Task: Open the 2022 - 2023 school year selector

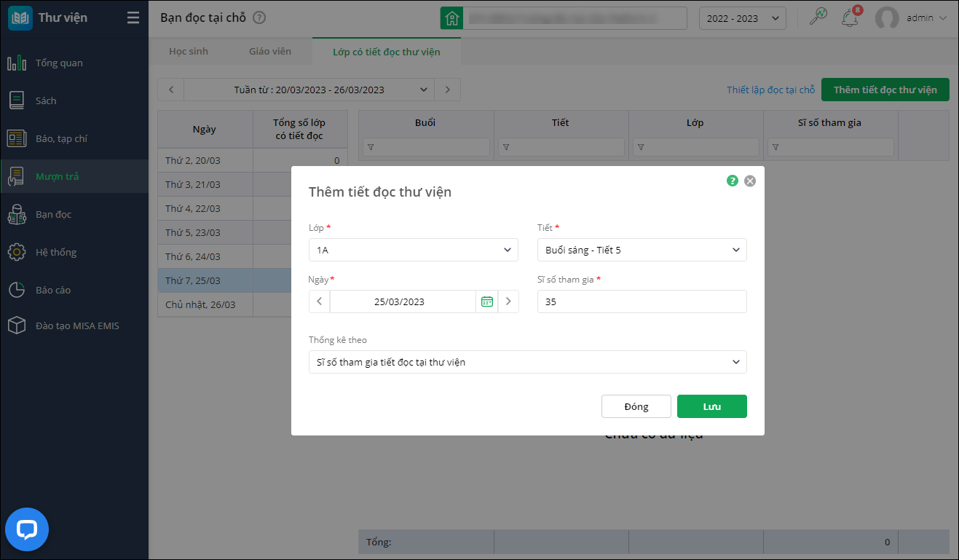Action: coord(742,18)
